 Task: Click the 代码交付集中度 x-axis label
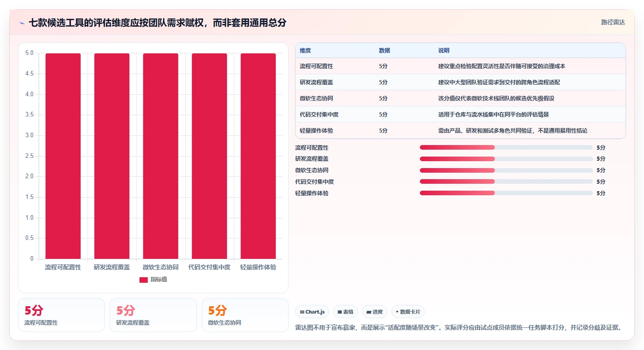[x=209, y=267]
